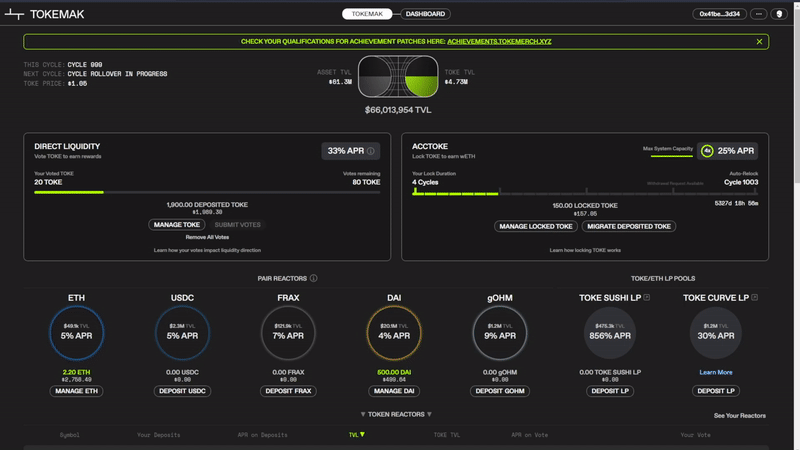Open the TOKE CURVE LP external link icon
The image size is (800, 450).
tap(755, 297)
